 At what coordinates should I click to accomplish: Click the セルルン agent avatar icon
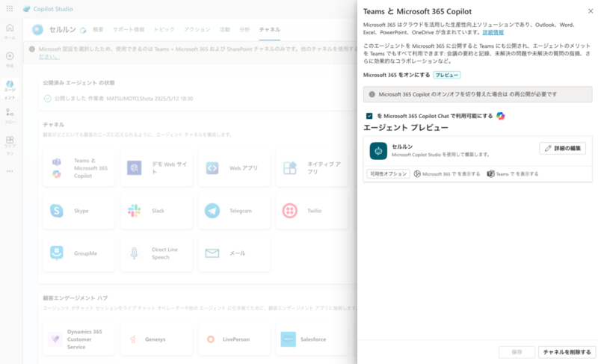(x=37, y=29)
